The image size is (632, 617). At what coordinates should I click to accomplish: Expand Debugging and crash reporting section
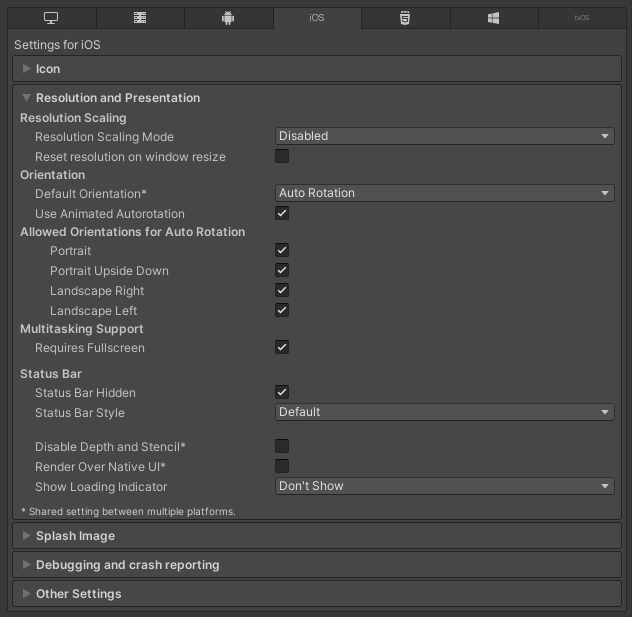[127, 565]
